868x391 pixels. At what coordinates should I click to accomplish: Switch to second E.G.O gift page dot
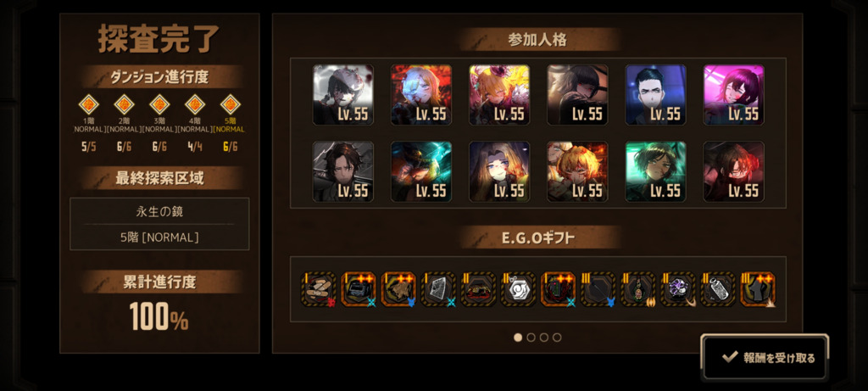point(531,338)
